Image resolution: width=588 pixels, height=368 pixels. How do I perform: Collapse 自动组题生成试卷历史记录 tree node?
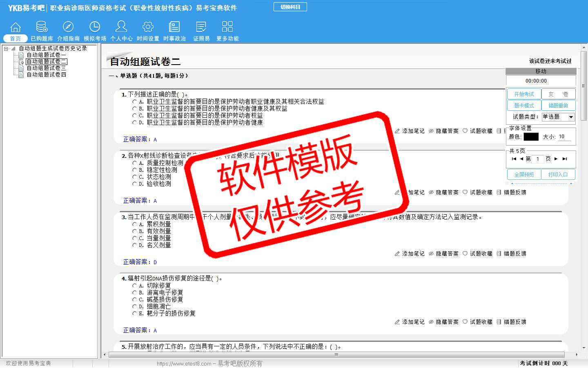tap(6, 48)
